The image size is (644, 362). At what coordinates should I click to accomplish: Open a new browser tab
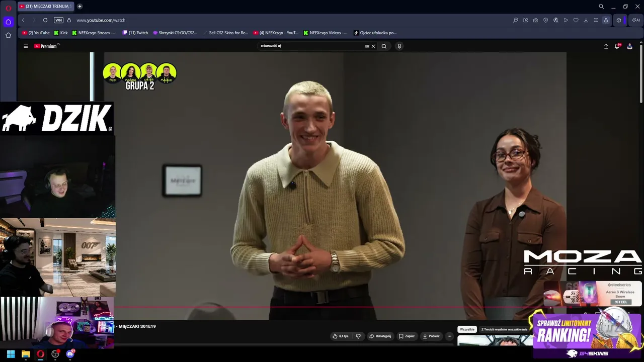click(x=79, y=7)
